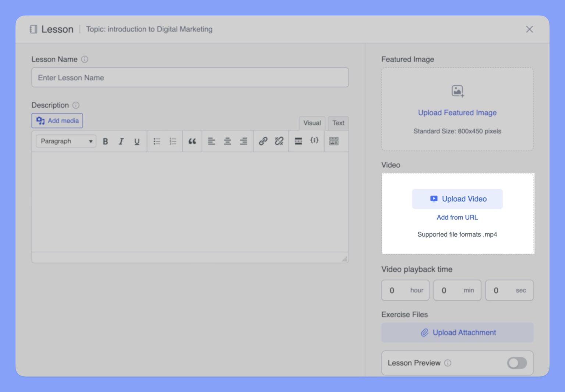Screen dimensions: 565x392
Task: Insert a hyperlink using the link icon
Action: tap(263, 141)
